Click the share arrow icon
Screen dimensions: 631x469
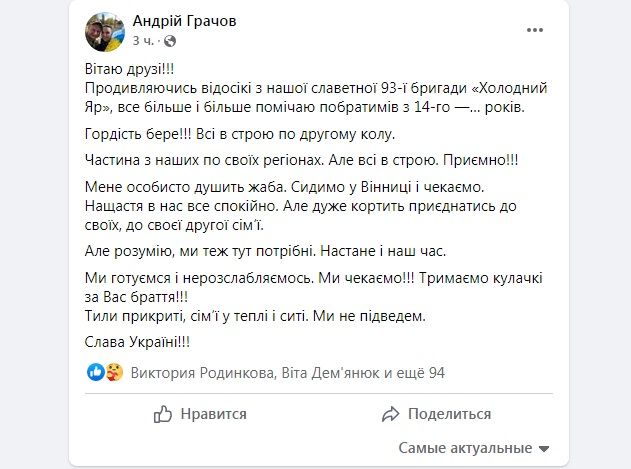pos(391,413)
